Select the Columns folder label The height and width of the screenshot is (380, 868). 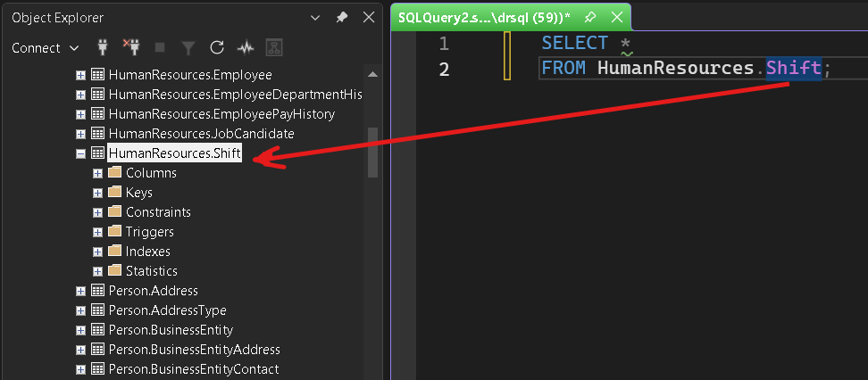coord(151,173)
